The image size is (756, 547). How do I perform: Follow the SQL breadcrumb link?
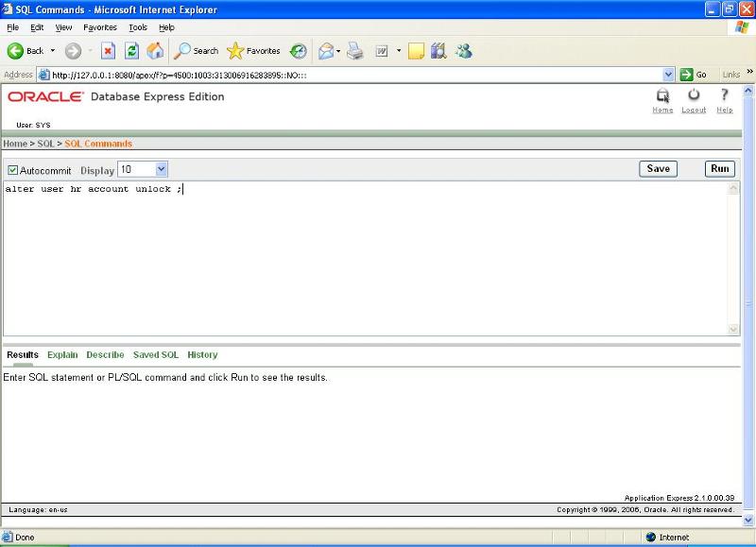click(x=45, y=144)
